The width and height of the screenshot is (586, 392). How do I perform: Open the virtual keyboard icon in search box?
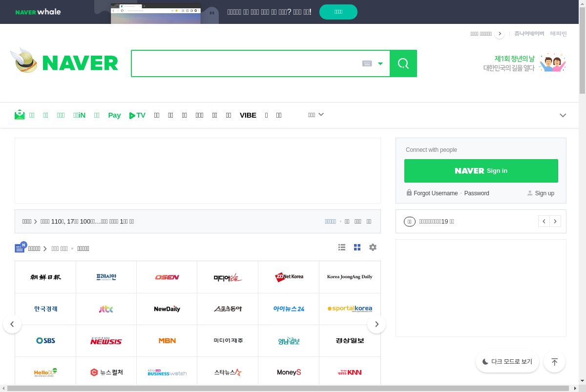[367, 63]
